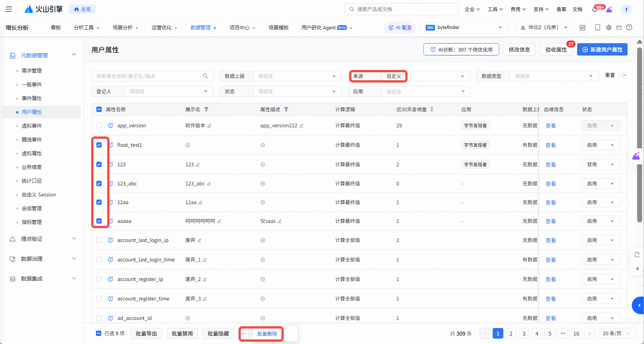Open the settings gear icon in header
This screenshot has height=344, width=644.
tap(608, 28)
